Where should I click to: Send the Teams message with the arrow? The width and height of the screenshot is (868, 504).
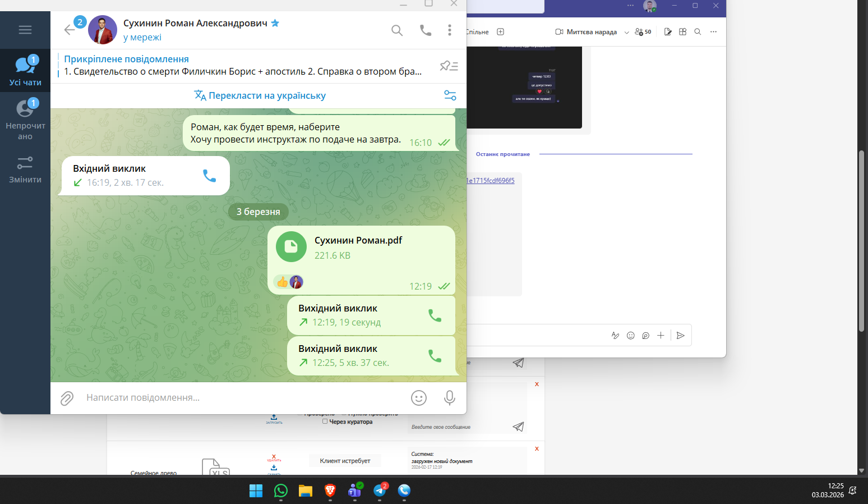pyautogui.click(x=680, y=336)
